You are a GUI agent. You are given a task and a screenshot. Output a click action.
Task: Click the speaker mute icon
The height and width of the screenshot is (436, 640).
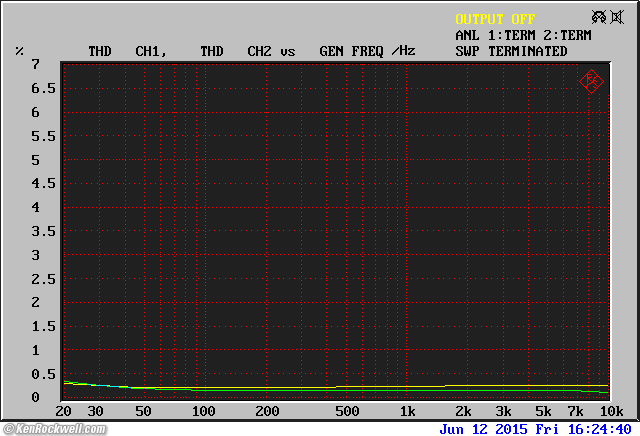point(617,18)
